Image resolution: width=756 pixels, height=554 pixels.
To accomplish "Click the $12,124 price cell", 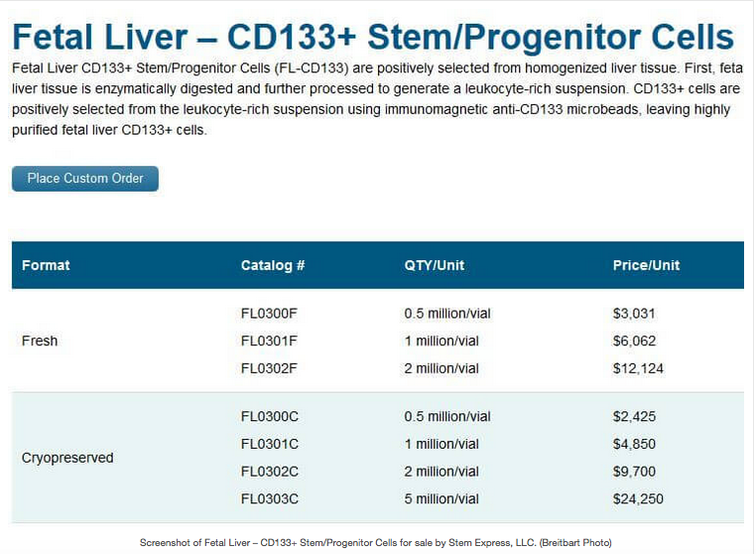I will [x=638, y=368].
